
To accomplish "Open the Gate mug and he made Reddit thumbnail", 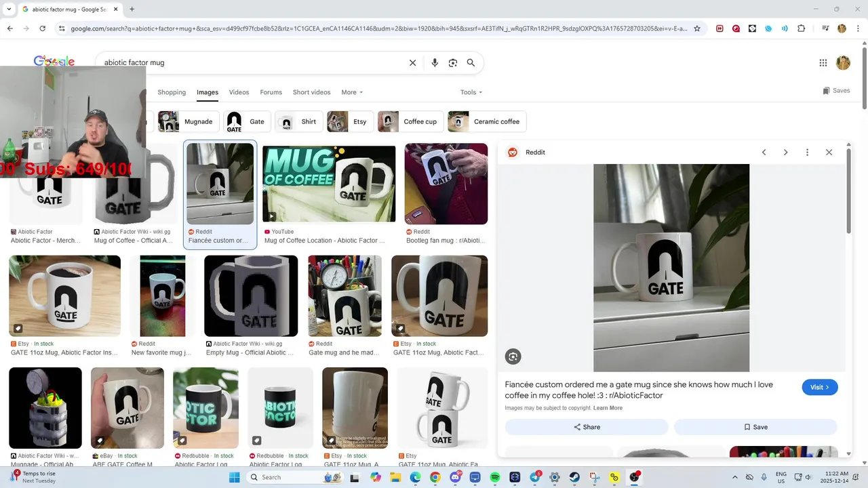I will click(344, 296).
